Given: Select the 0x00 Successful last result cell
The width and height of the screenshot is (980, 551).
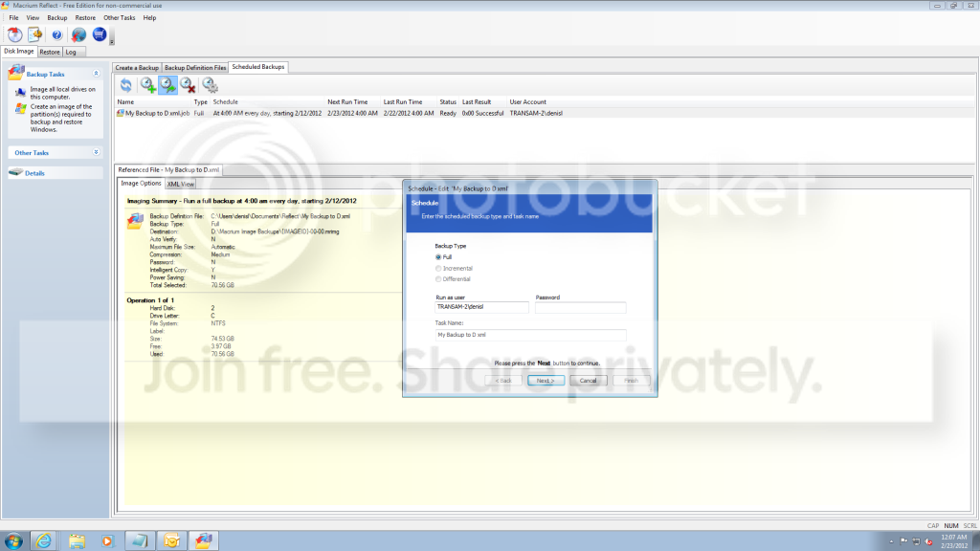Looking at the screenshot, I should click(483, 113).
